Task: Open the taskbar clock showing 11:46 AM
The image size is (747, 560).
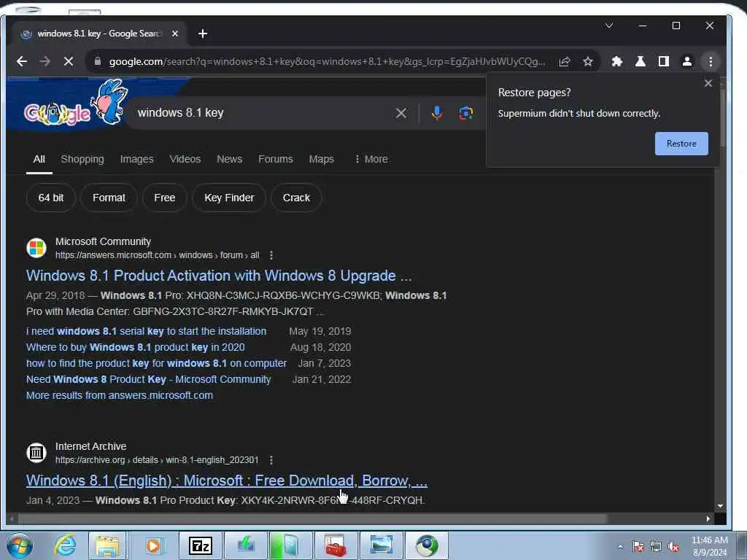Action: point(709,546)
